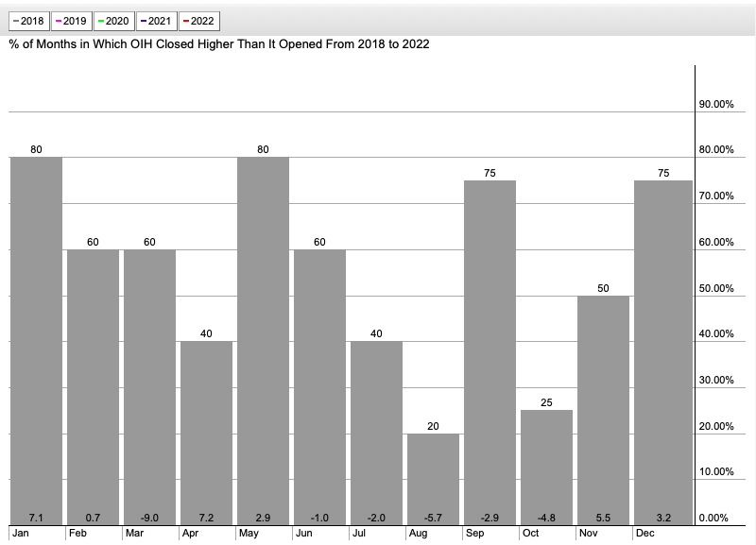Click the -2.9 value in the September bar
Image resolution: width=756 pixels, height=545 pixels.
(x=490, y=518)
